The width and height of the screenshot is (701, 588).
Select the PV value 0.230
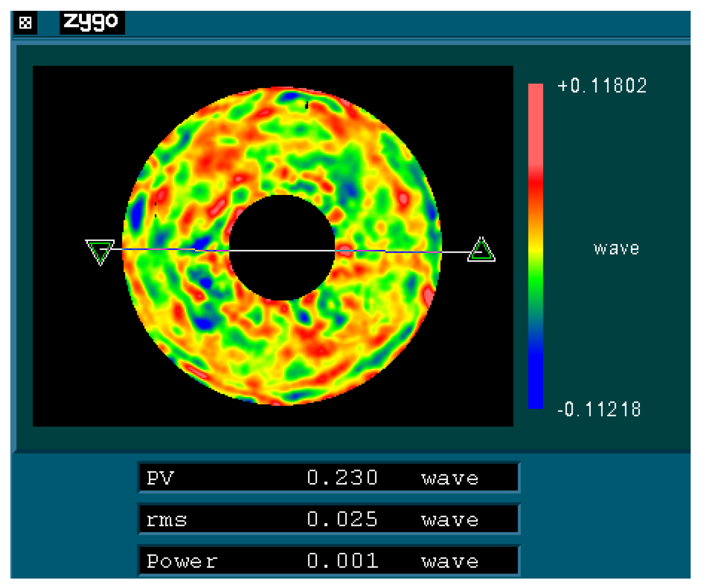tap(342, 478)
